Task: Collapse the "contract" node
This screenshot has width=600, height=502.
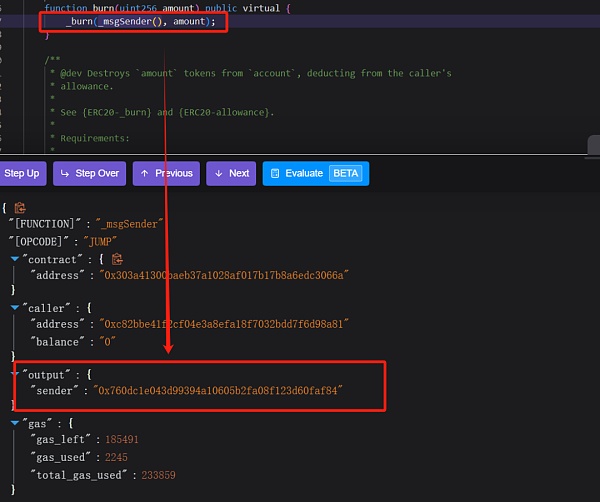Action: (14, 259)
